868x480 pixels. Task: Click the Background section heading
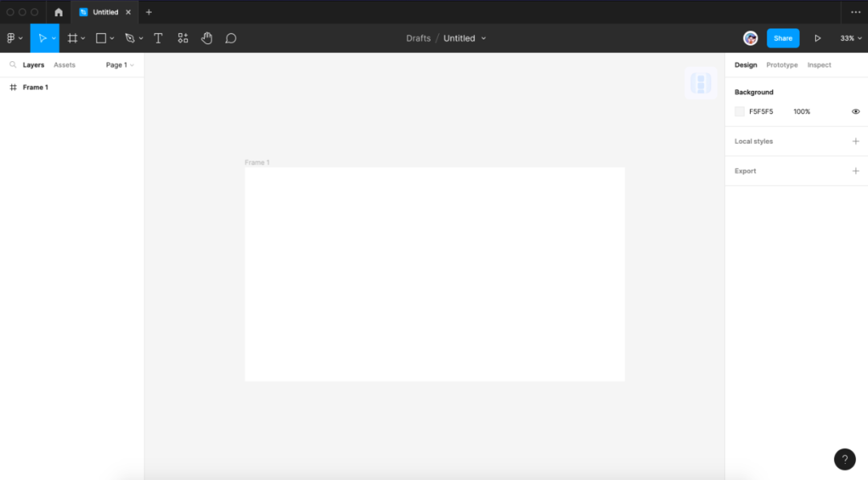pyautogui.click(x=754, y=92)
